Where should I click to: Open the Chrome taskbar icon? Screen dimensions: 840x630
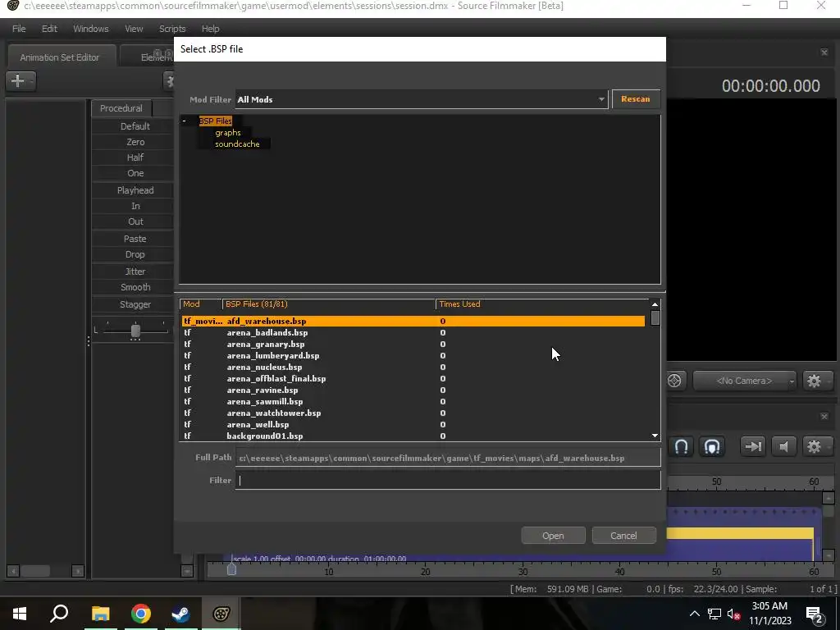tap(141, 614)
